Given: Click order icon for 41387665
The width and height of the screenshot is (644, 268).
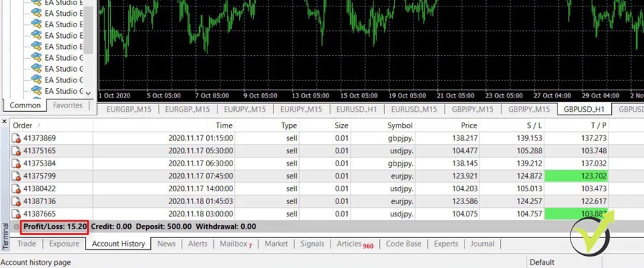Looking at the screenshot, I should click(16, 214).
